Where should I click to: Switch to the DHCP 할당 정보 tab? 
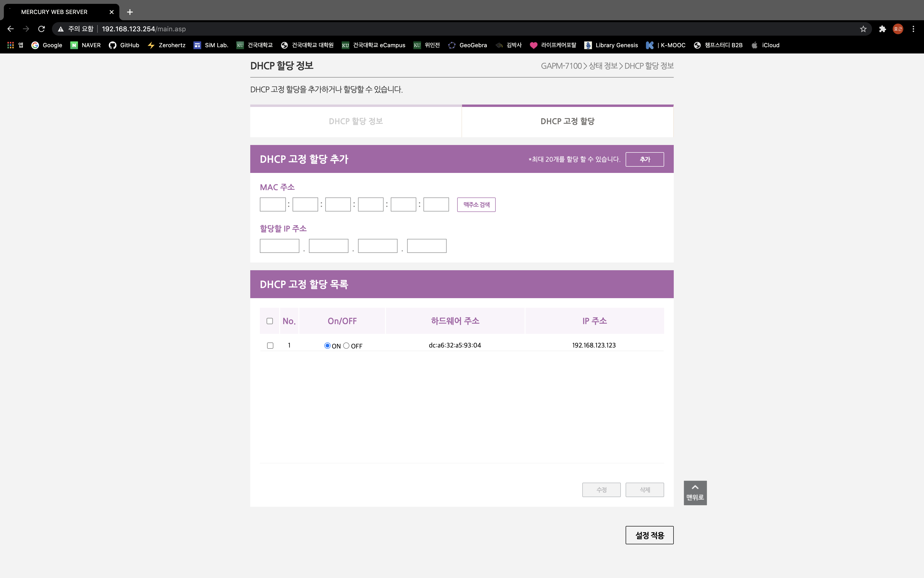(x=355, y=121)
